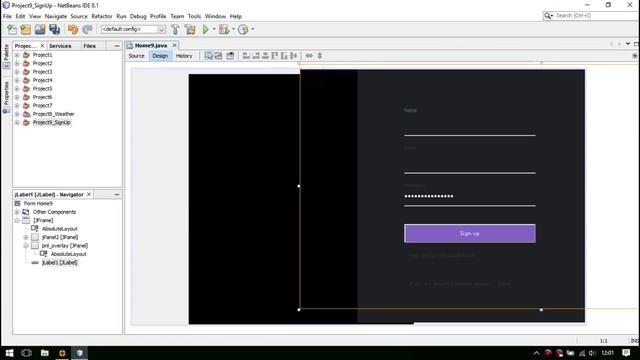Screen dimensions: 640x360
Task: Open the Windows Start menu
Action: [9, 353]
